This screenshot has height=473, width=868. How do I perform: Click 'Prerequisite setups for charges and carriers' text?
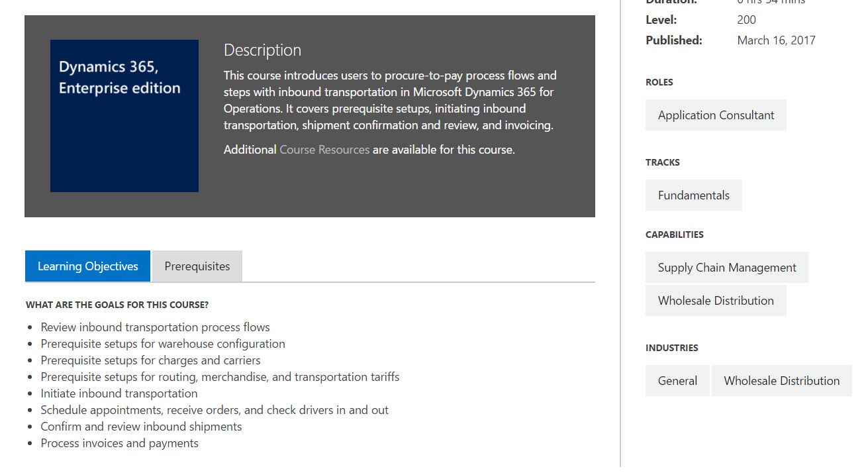click(x=151, y=360)
